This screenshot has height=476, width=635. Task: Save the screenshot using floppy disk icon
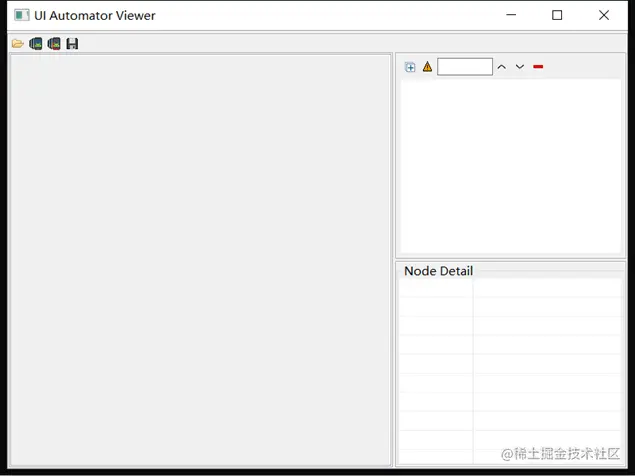[x=72, y=43]
